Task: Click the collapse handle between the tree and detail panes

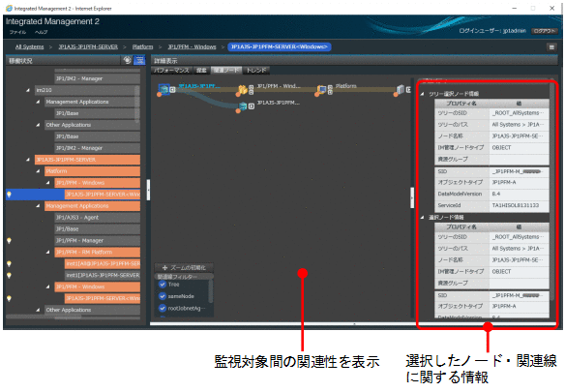Action: [x=148, y=190]
